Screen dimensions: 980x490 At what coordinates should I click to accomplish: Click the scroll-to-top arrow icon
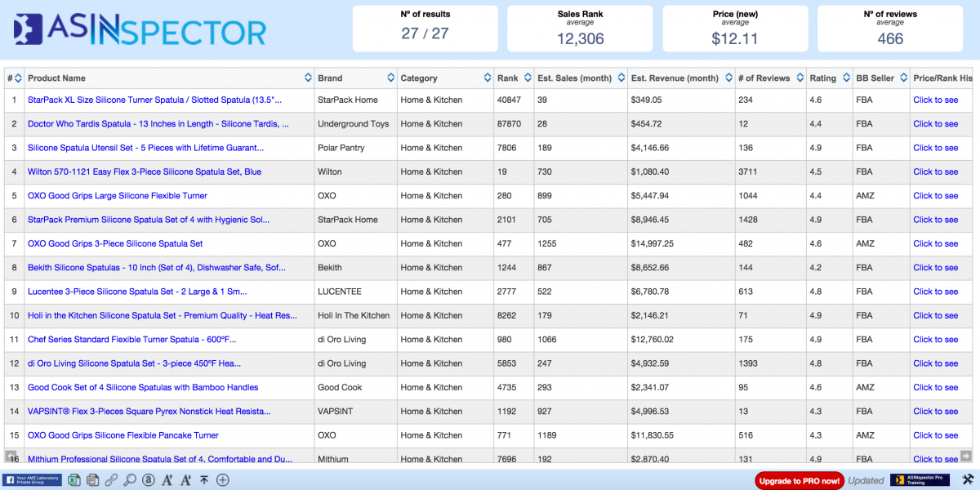[x=204, y=480]
